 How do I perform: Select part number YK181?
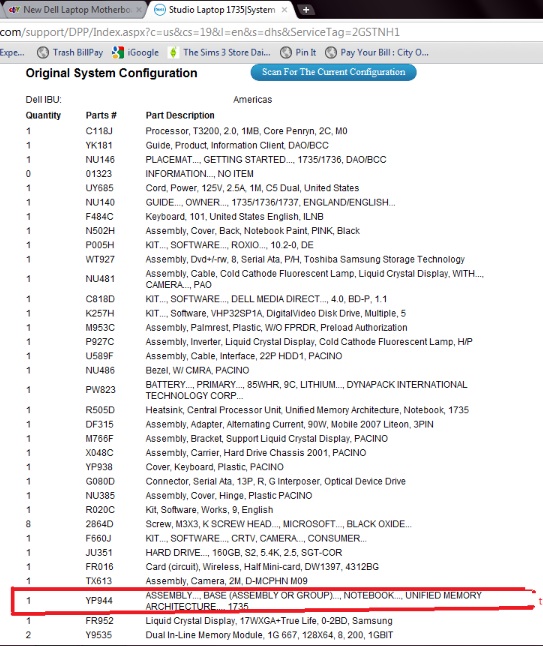(x=99, y=145)
